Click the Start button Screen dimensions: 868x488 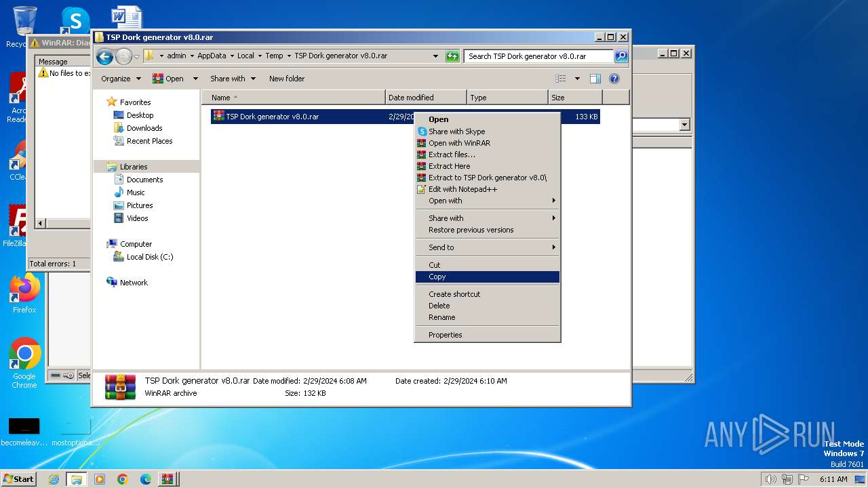[18, 479]
